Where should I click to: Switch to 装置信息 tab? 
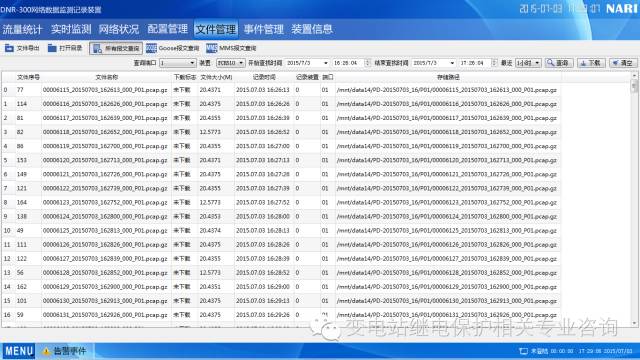[312, 29]
